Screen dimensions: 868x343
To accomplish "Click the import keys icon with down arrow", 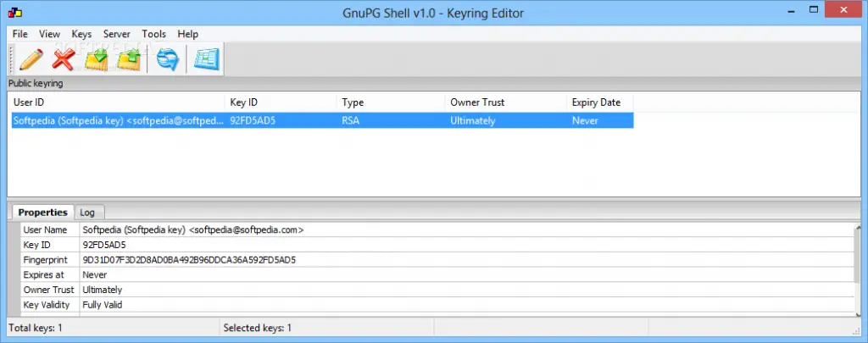I will point(97,60).
